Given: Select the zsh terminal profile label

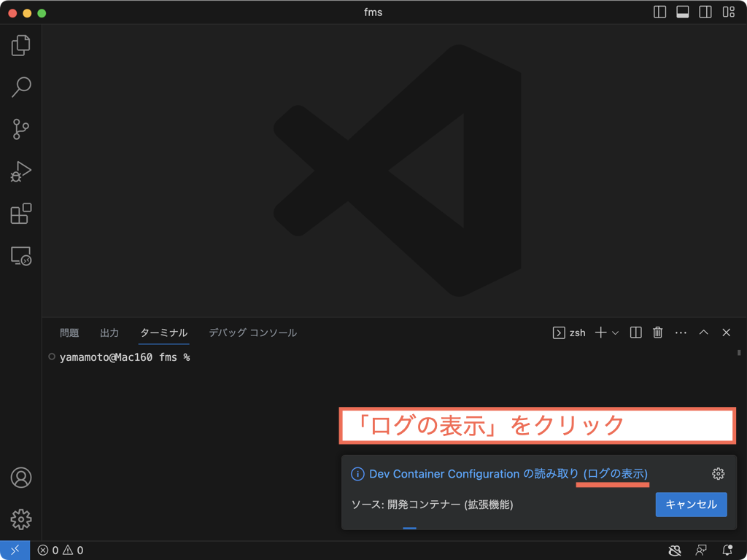Looking at the screenshot, I should 569,332.
